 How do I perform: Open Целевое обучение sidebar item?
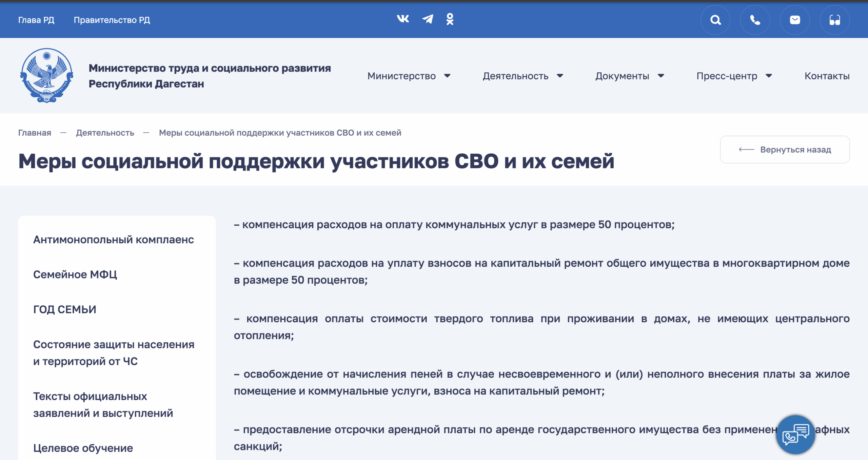[83, 448]
